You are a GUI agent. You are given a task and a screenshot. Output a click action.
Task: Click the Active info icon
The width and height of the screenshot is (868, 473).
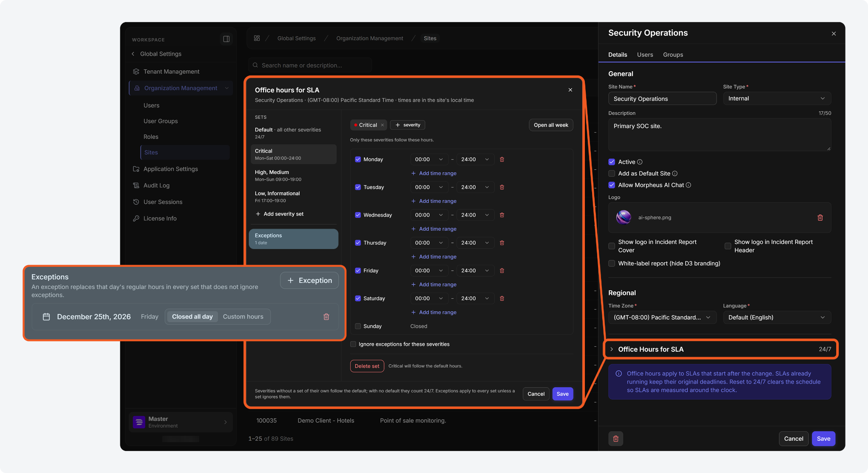coord(640,162)
